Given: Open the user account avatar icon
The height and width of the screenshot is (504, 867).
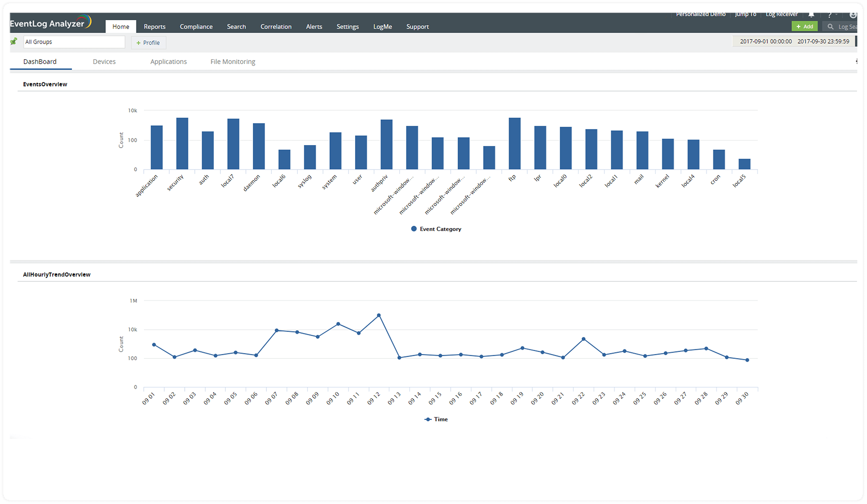Looking at the screenshot, I should pyautogui.click(x=853, y=15).
